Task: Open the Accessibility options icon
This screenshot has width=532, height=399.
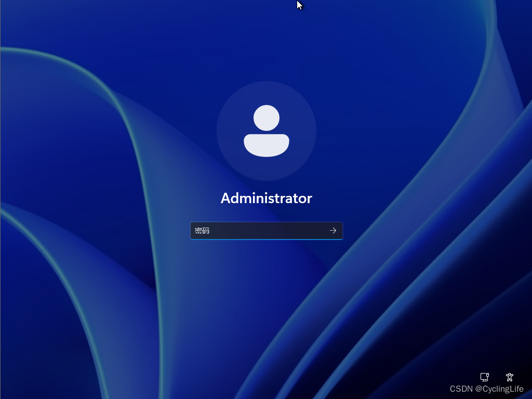Action: coord(510,377)
